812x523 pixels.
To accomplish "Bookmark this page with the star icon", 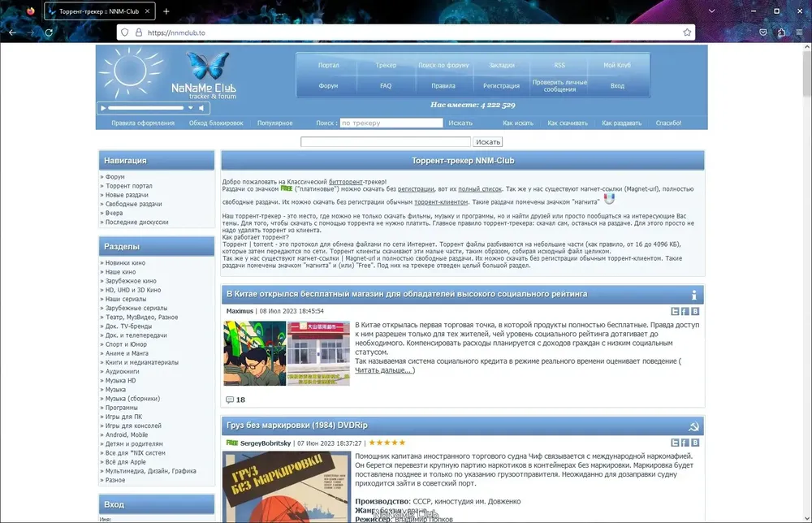I will click(x=687, y=32).
